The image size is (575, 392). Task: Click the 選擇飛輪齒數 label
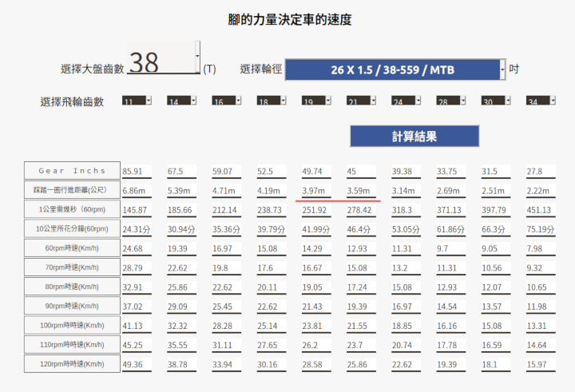[x=72, y=101]
